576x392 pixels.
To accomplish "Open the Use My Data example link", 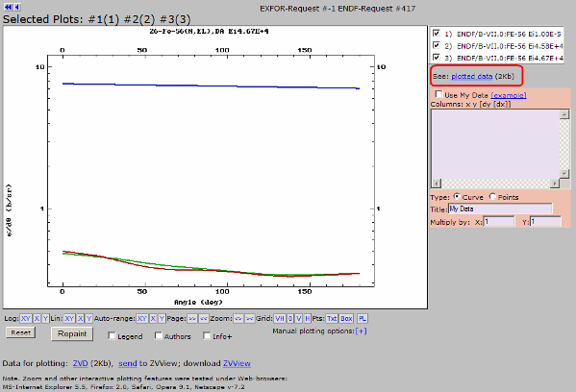I will click(509, 95).
